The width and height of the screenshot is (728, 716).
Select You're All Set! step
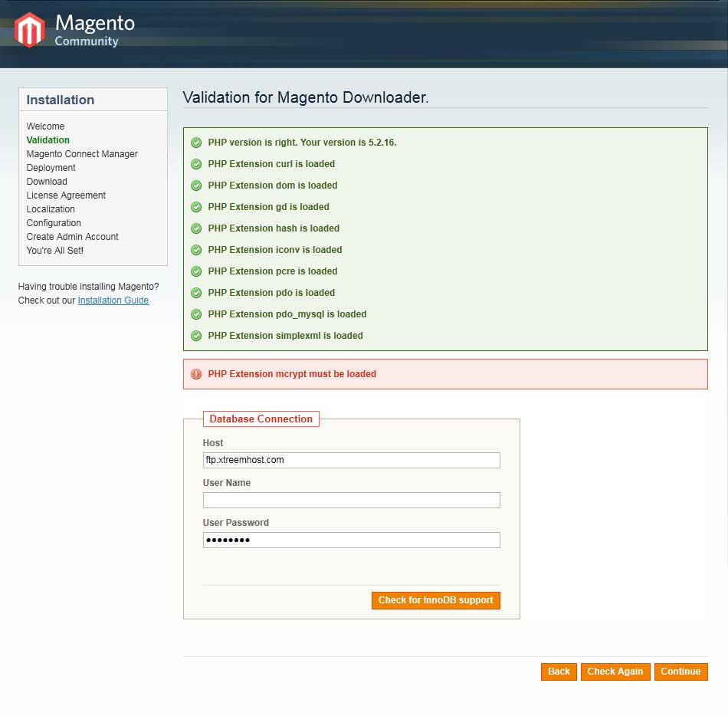54,251
